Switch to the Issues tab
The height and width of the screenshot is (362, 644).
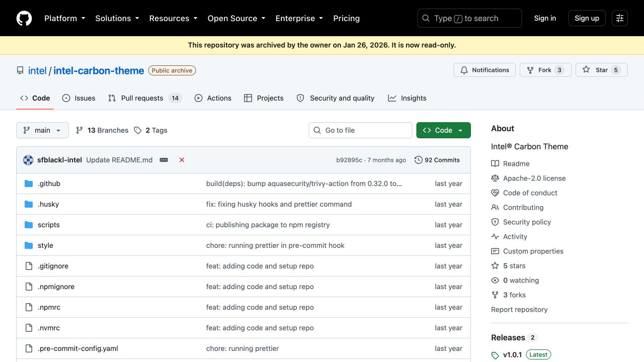point(78,98)
